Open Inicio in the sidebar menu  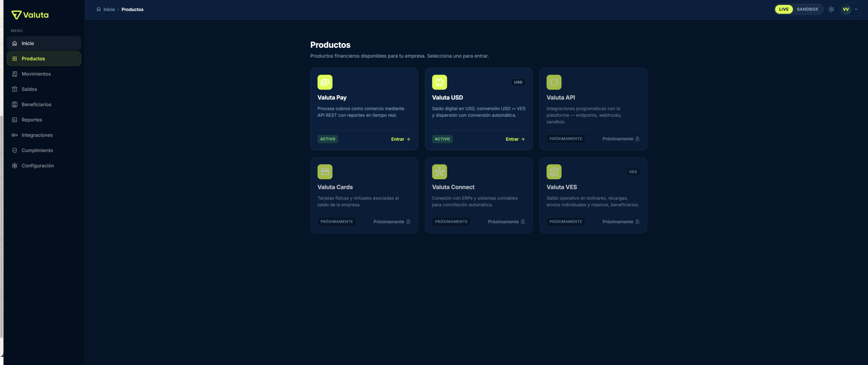(x=44, y=43)
